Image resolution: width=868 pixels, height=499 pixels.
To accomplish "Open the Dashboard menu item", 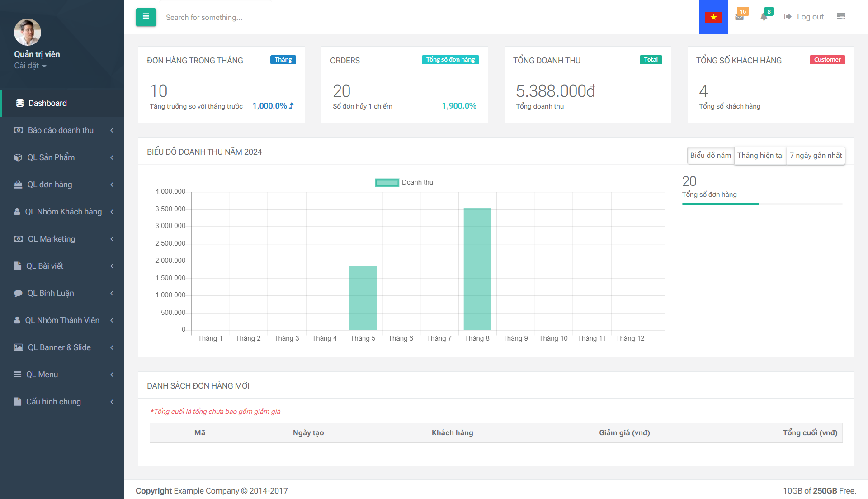I will 62,103.
